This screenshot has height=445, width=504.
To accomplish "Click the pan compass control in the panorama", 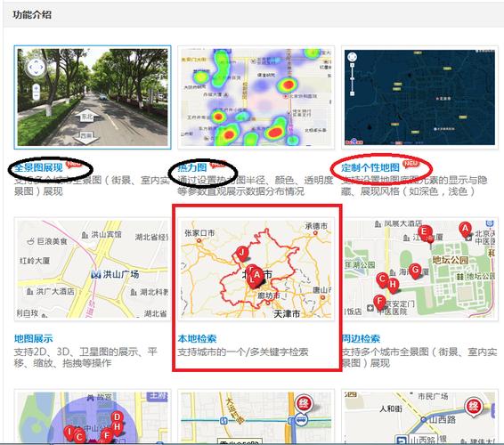I will point(36,67).
